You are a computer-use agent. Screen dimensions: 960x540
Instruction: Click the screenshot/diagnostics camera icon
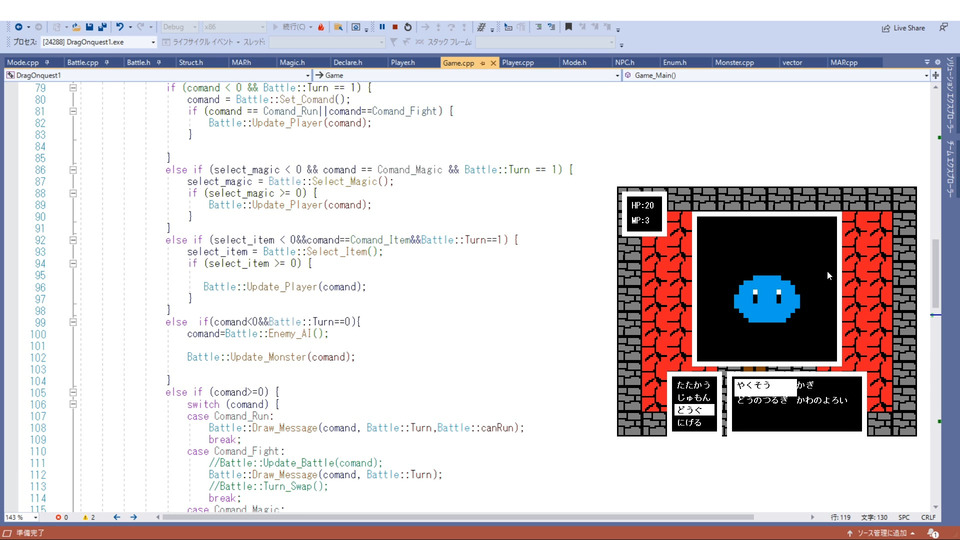pos(356,27)
